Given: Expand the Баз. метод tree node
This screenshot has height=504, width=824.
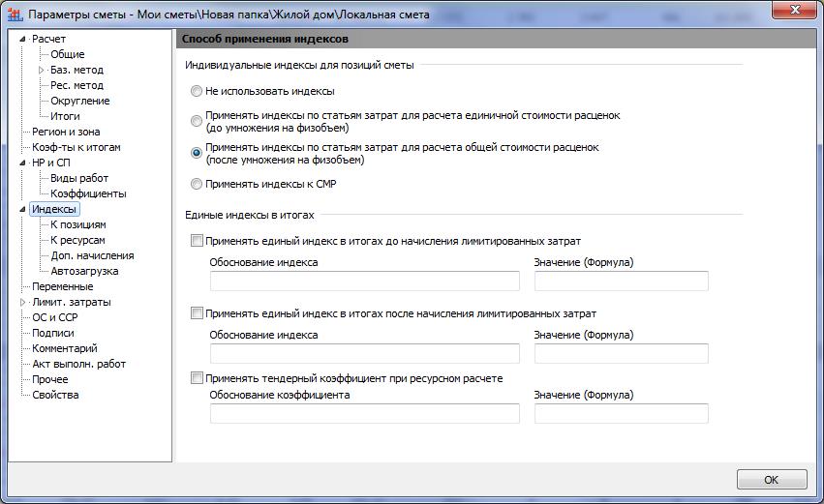Looking at the screenshot, I should (42, 70).
